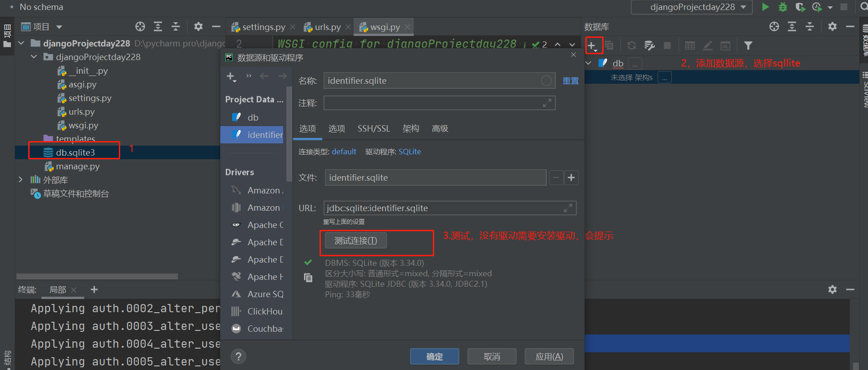
Task: Click the Edit source pencil icon
Action: click(708, 46)
